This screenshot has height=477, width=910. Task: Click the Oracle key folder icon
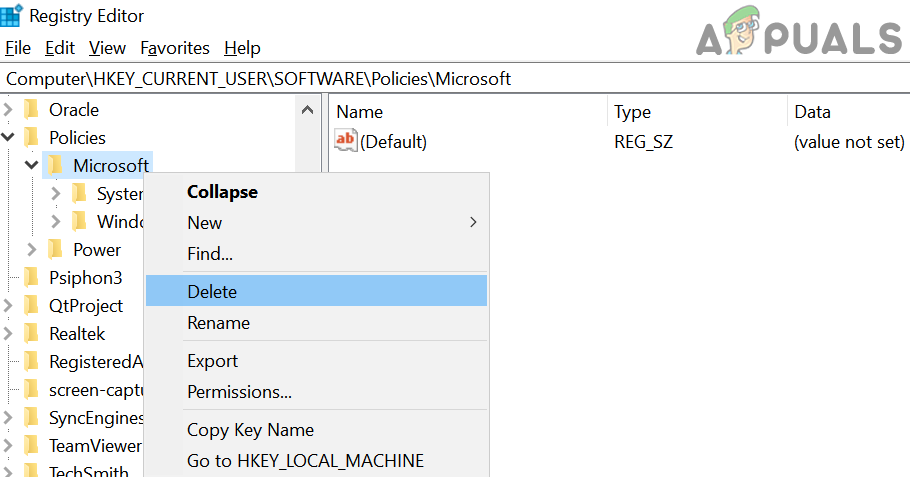pos(32,110)
